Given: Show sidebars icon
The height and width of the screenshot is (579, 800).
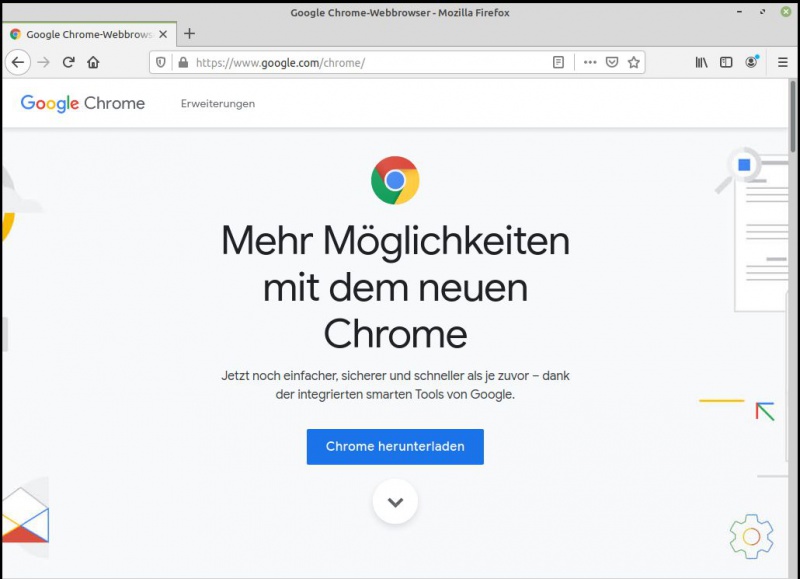Looking at the screenshot, I should (726, 62).
